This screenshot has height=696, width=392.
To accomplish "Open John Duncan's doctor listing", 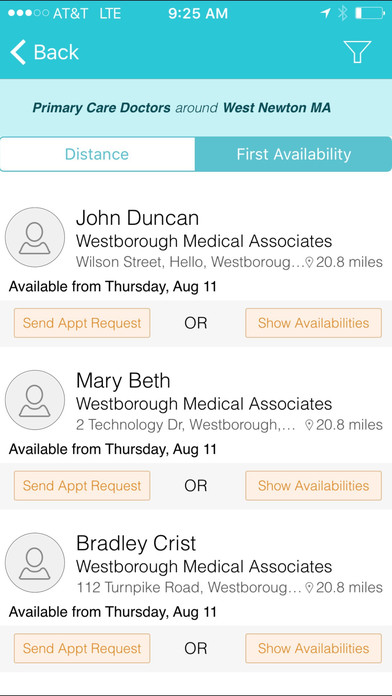I will point(196,249).
